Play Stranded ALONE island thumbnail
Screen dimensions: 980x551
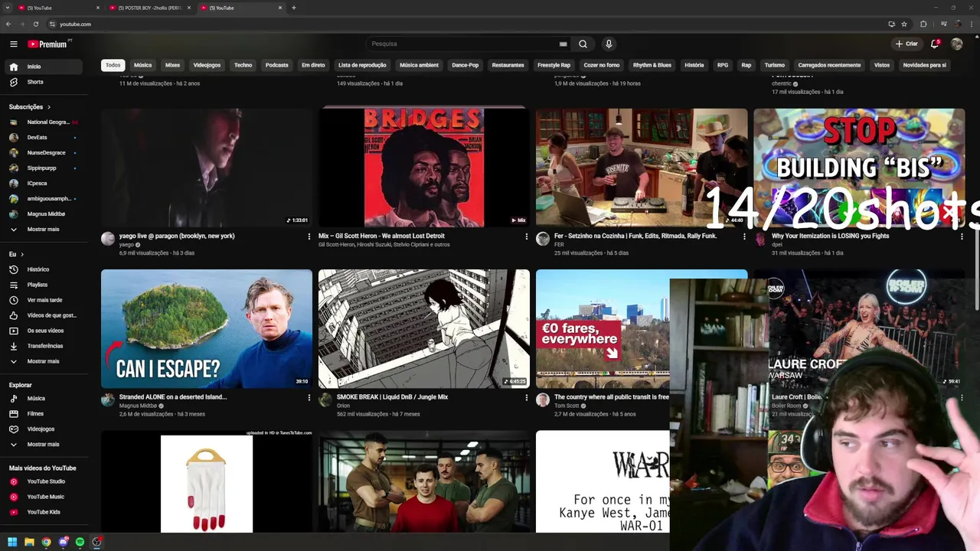[207, 329]
